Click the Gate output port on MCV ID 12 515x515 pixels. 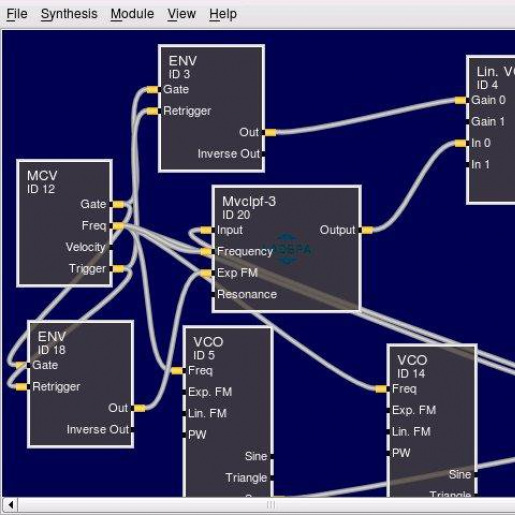[x=117, y=204]
